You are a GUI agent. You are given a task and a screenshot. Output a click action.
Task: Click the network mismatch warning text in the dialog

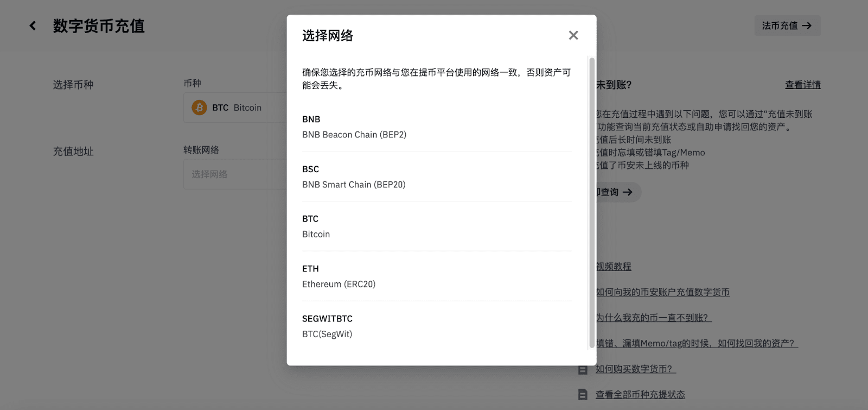click(437, 79)
